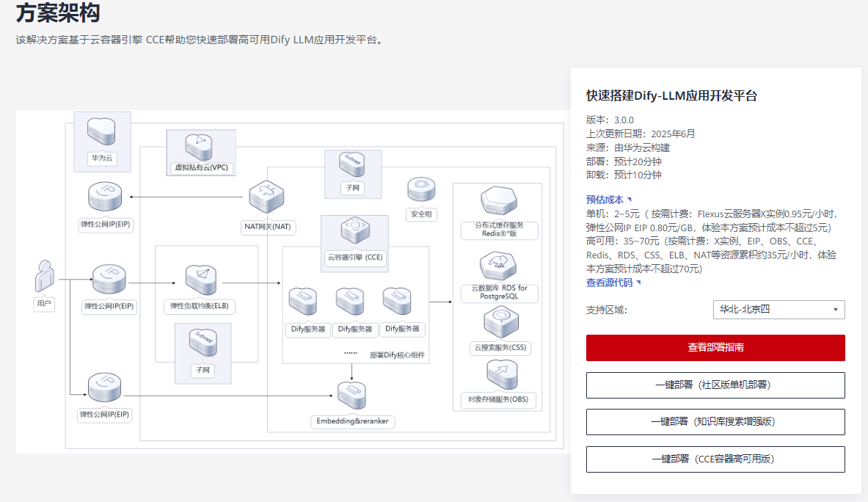Open the 支持区域 dropdown 华北-北京四
This screenshot has height=502, width=868.
(779, 310)
